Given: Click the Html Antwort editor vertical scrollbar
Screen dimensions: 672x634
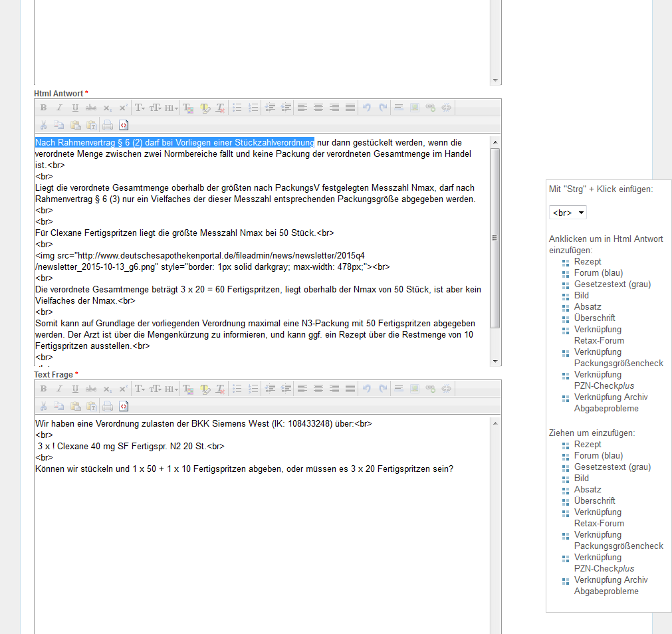Looking at the screenshot, I should [x=495, y=237].
